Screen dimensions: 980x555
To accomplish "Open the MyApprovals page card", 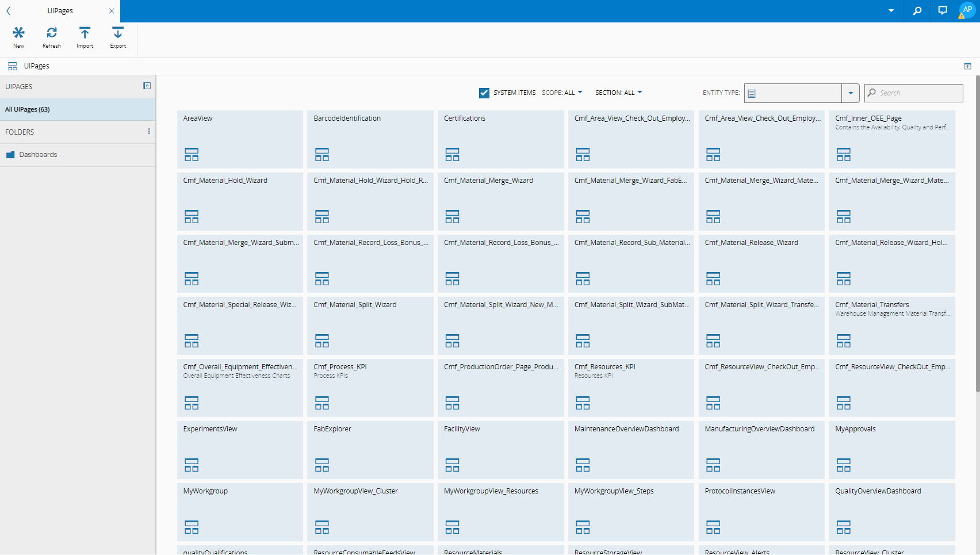I will (892, 450).
